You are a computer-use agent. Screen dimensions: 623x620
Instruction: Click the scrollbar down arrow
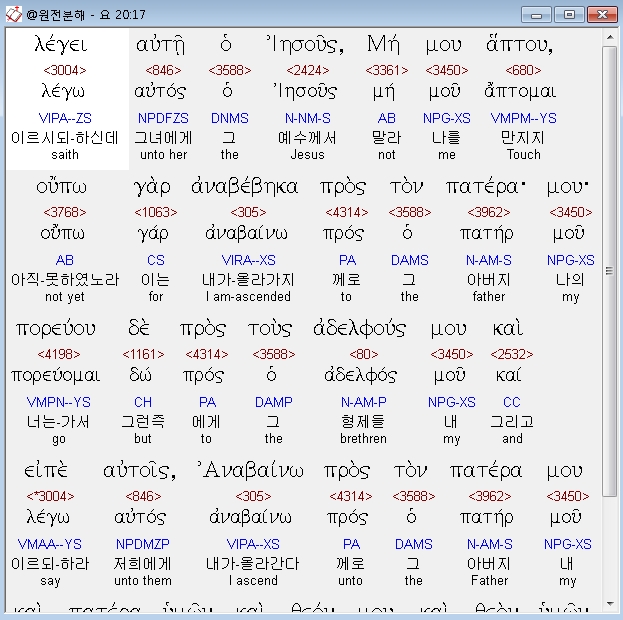609,604
